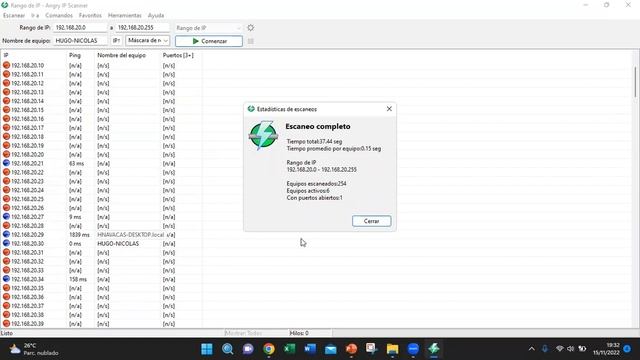The width and height of the screenshot is (640, 360).
Task: Select blue alive icon for 192.168.20.29
Action: [x=6, y=234]
